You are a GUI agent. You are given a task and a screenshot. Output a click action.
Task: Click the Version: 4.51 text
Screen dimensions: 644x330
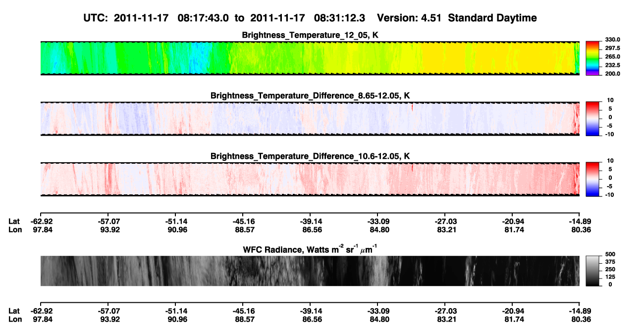410,18
